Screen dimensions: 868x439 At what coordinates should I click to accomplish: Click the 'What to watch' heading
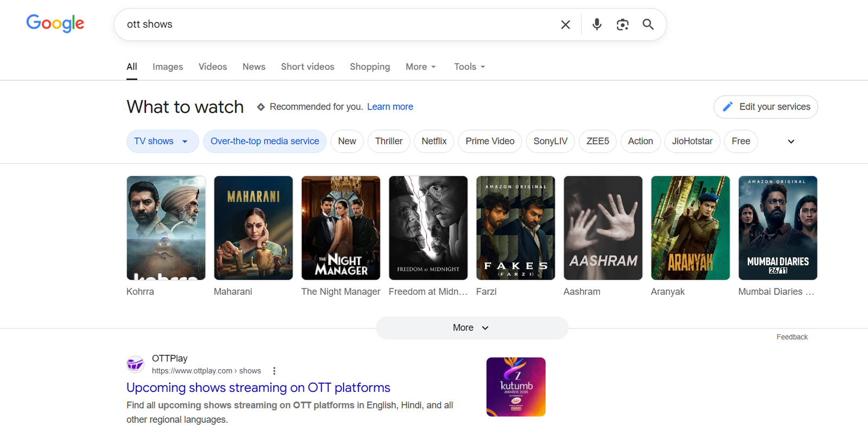pyautogui.click(x=185, y=107)
